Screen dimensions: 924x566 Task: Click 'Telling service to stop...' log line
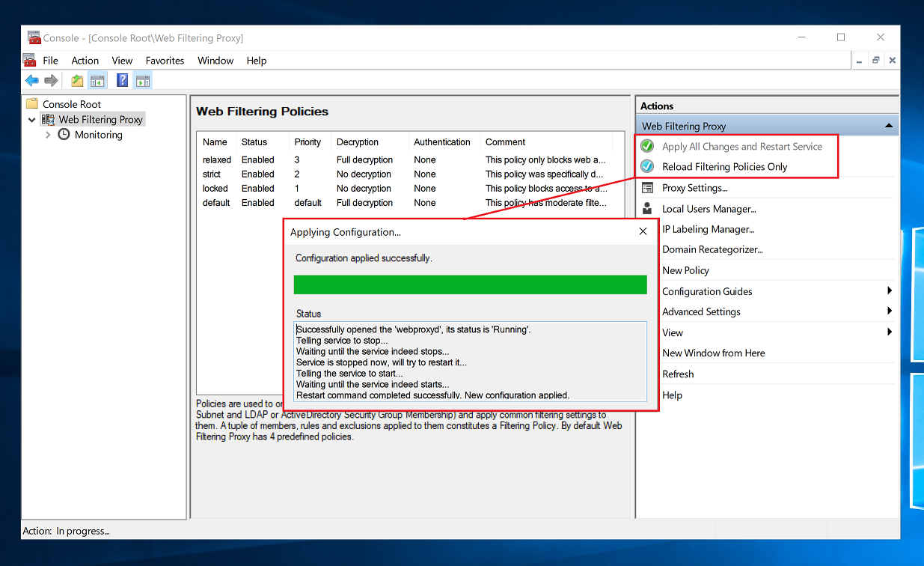342,341
